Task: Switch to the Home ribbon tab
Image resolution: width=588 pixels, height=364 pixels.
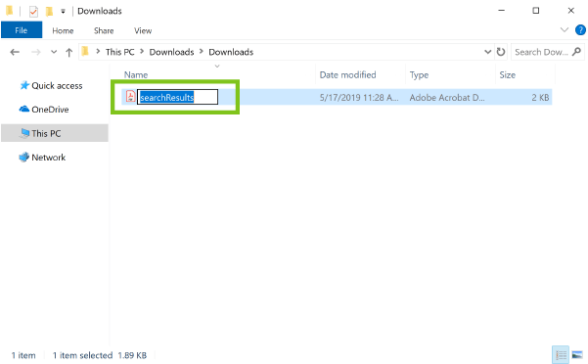Action: tap(63, 30)
